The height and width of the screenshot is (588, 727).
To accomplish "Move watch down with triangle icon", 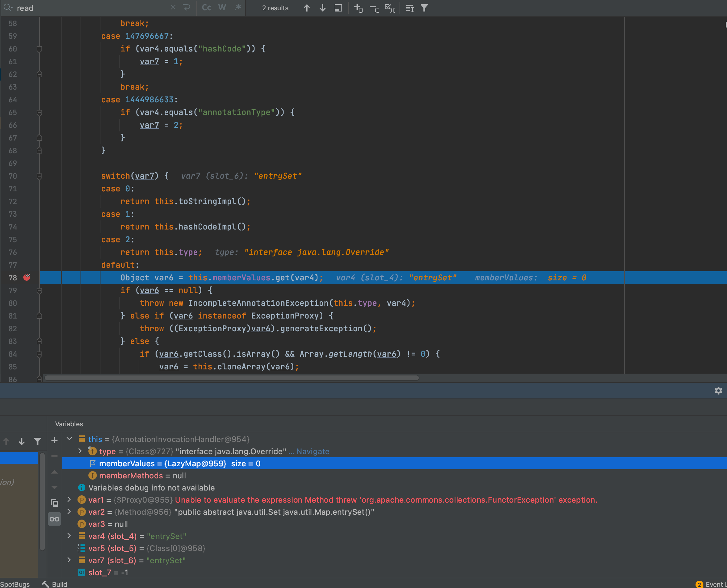I will pos(54,487).
